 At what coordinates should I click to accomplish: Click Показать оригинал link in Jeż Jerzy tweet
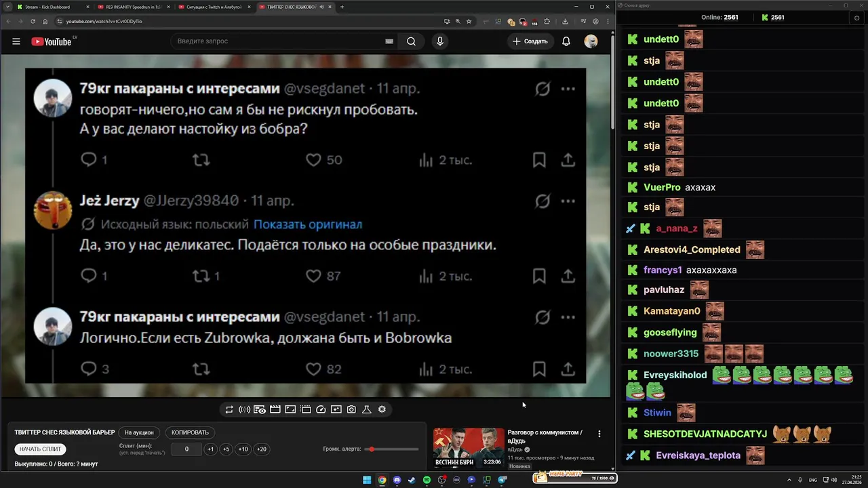308,224
